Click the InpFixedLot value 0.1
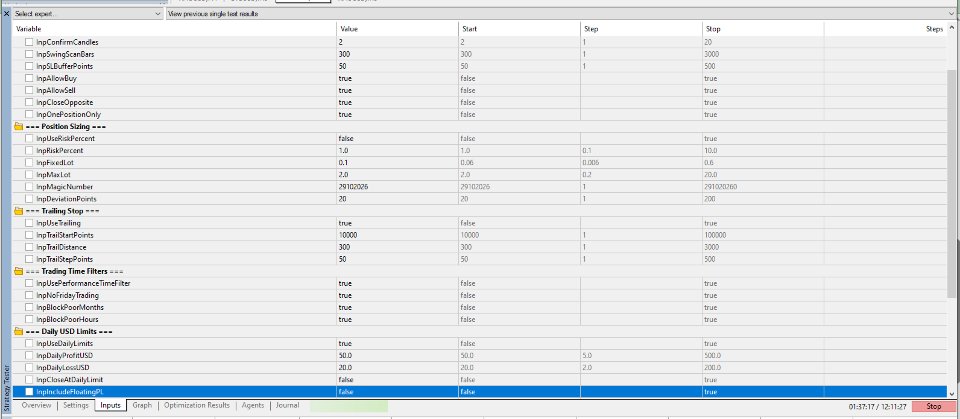The image size is (960, 419). tap(342, 163)
